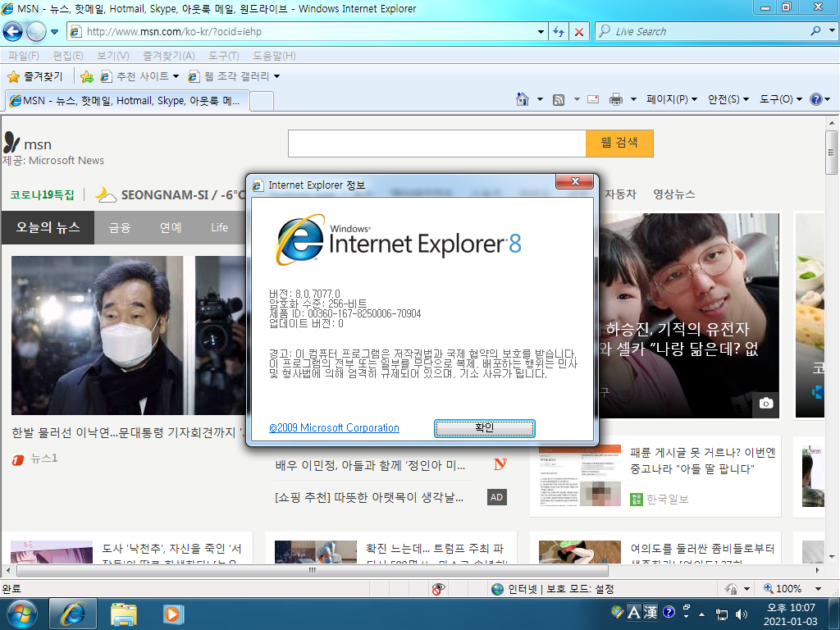The width and height of the screenshot is (840, 630).
Task: Launch Windows Media Player from taskbar
Action: [173, 614]
